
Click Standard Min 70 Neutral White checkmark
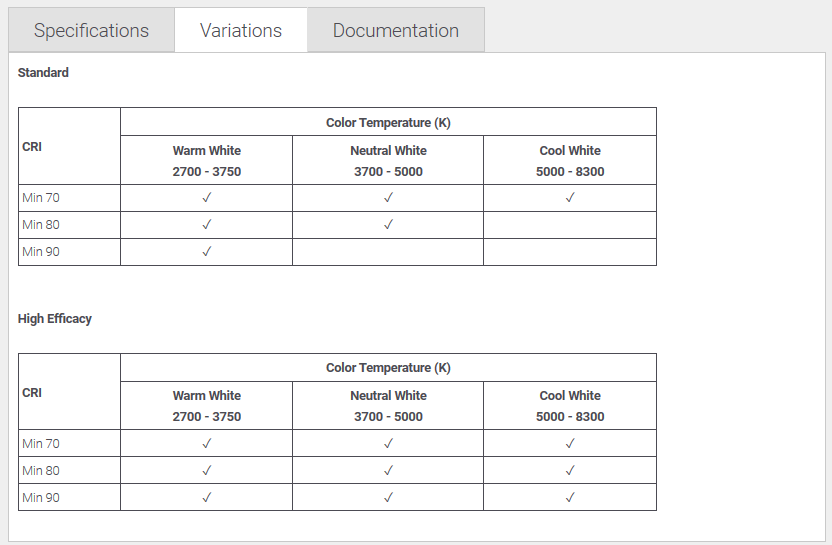point(388,198)
